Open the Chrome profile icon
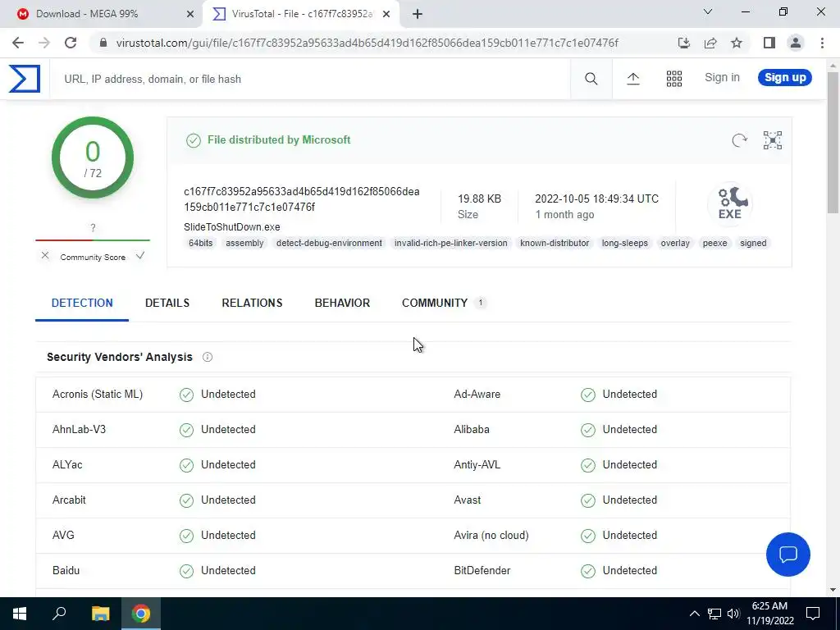The height and width of the screenshot is (630, 840). coord(796,43)
